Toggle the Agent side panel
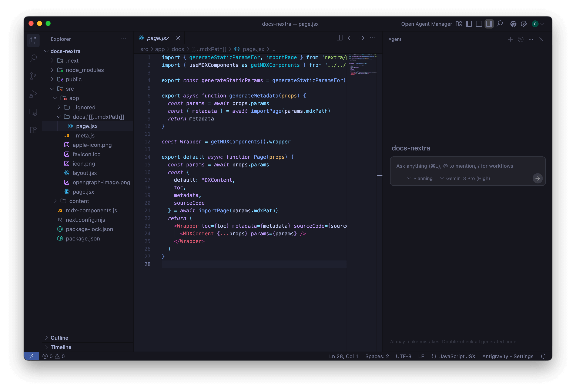The image size is (576, 392). (489, 24)
